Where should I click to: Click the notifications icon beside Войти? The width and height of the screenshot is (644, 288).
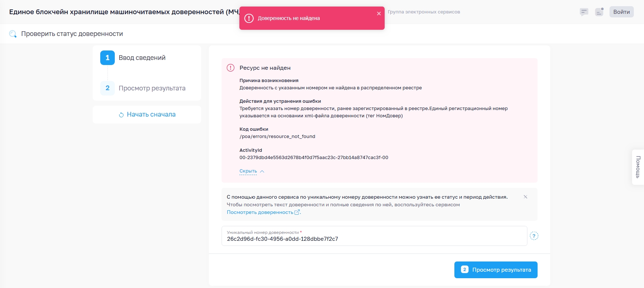coord(599,12)
